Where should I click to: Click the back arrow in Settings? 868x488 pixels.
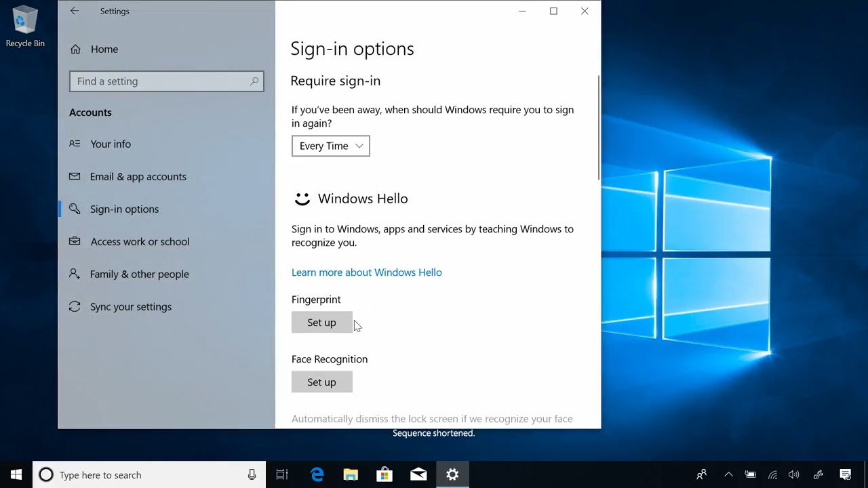click(x=75, y=11)
